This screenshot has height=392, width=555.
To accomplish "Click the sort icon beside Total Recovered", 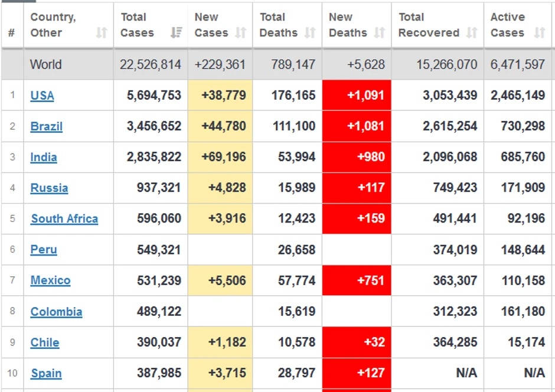I will [471, 33].
